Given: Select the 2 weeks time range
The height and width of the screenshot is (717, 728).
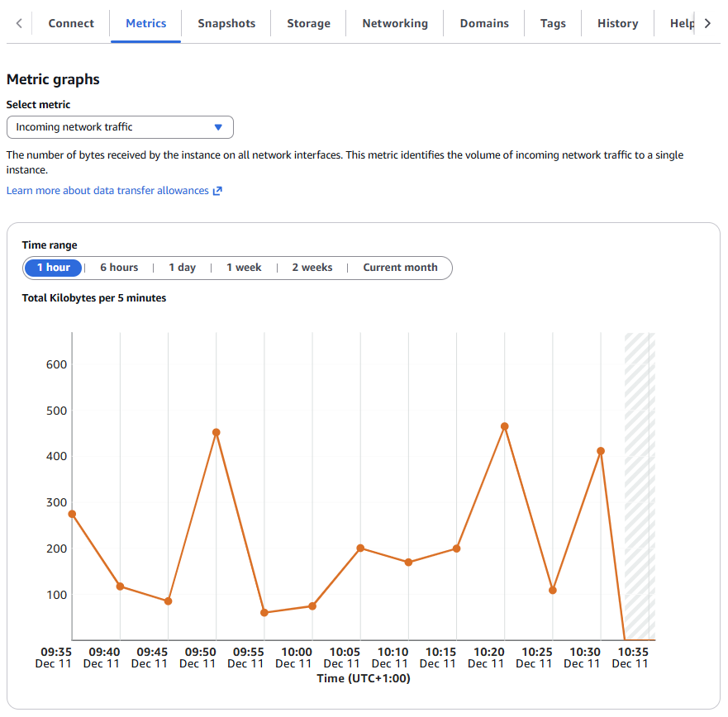Looking at the screenshot, I should (x=312, y=267).
